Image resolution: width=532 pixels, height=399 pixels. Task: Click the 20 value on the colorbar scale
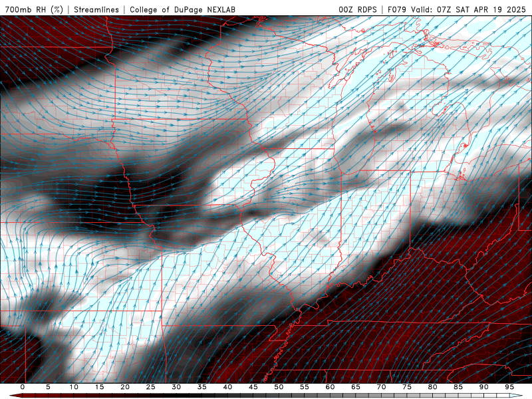tap(125, 387)
